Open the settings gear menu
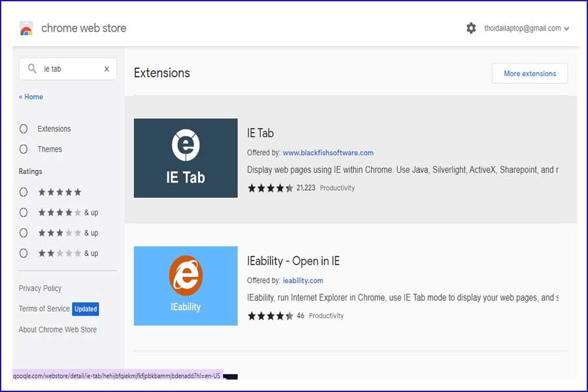Screen dimensions: 588x392 click(471, 28)
